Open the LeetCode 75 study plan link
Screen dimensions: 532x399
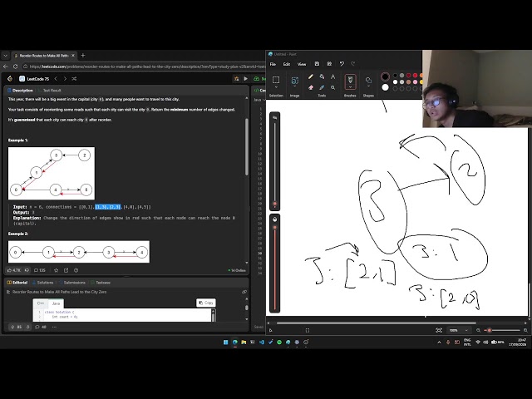tap(34, 79)
